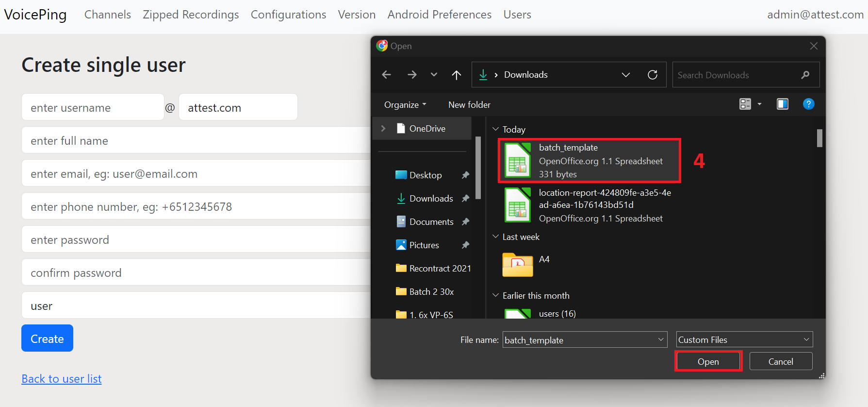This screenshot has width=868, height=407.
Task: Collapse the Earlier this month group
Action: 495,295
